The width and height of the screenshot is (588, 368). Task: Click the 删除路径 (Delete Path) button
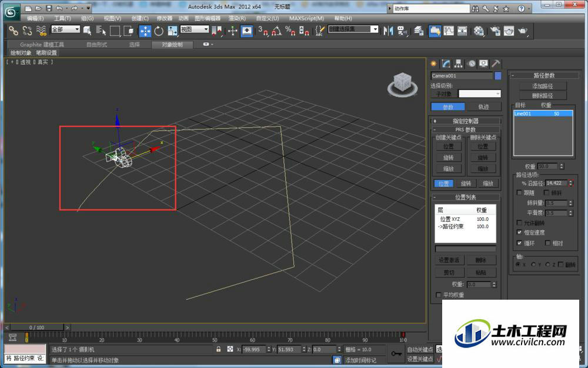point(543,96)
